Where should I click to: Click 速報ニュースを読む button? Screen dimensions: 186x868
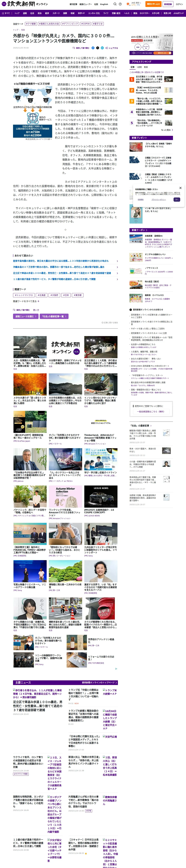pyautogui.click(x=26, y=316)
